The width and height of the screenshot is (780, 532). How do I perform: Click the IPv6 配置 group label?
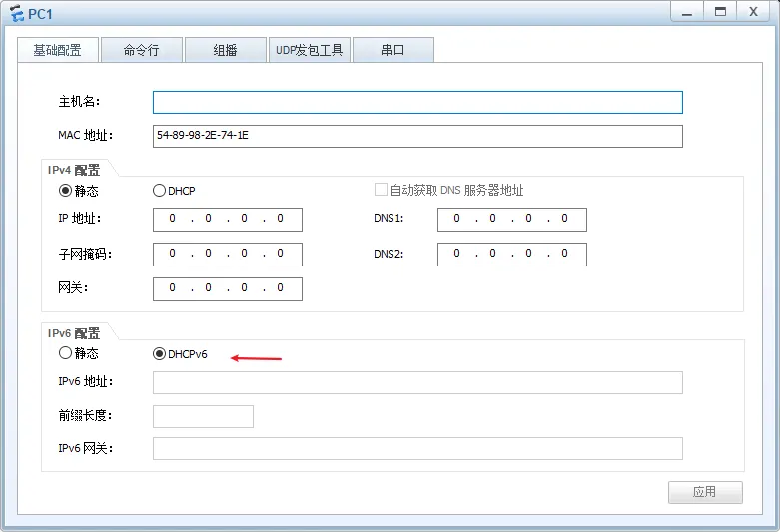pyautogui.click(x=74, y=333)
